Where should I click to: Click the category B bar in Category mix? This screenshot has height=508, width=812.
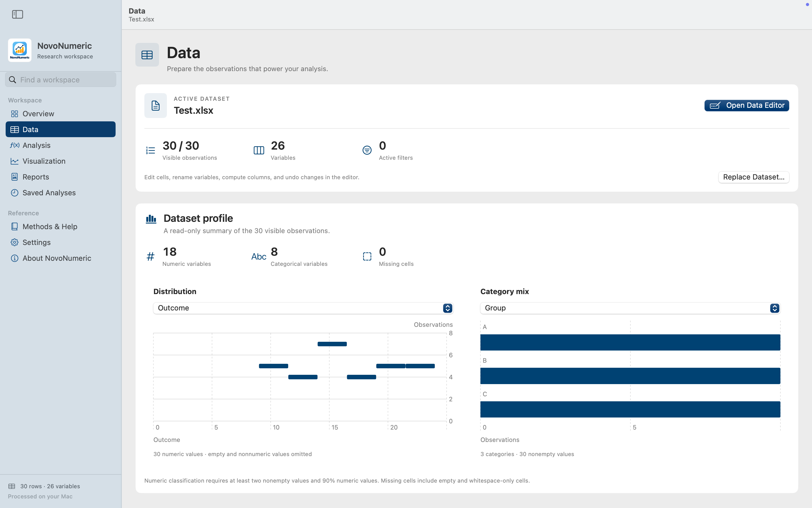click(630, 376)
